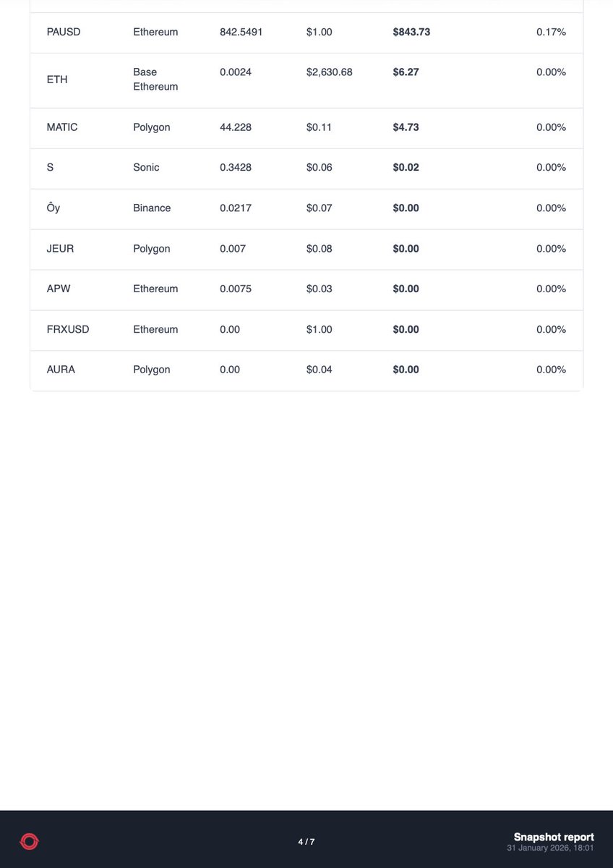Click the 842.5491 PAUSD balance

click(241, 32)
